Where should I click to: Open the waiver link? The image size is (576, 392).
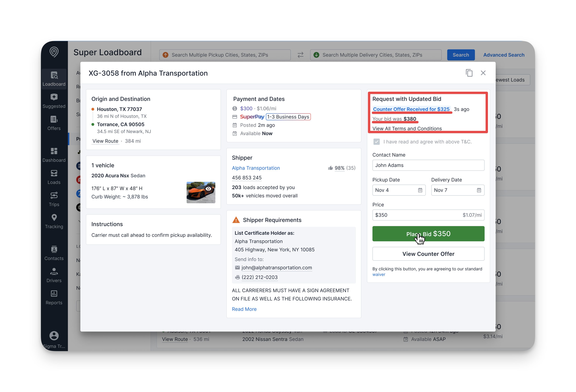(379, 274)
